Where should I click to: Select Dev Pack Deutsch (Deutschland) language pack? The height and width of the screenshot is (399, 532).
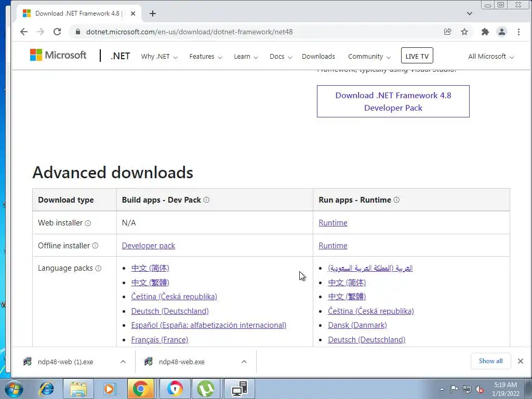pos(170,311)
